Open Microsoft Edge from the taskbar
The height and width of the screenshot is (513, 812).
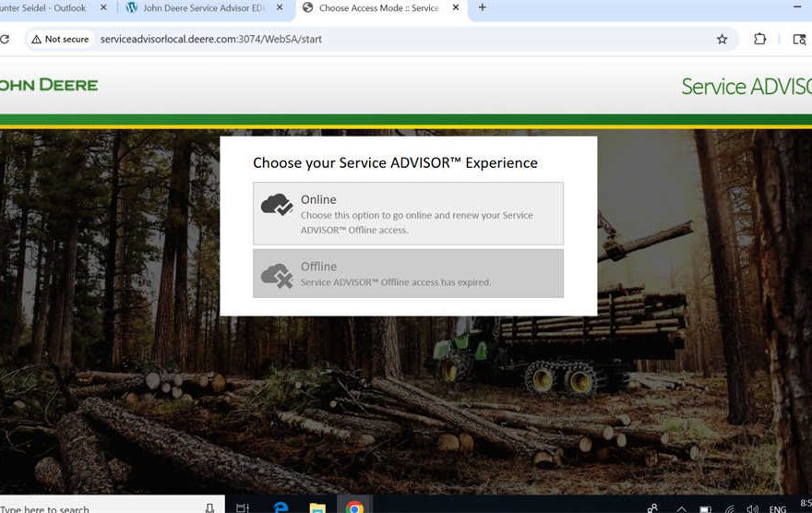(281, 507)
